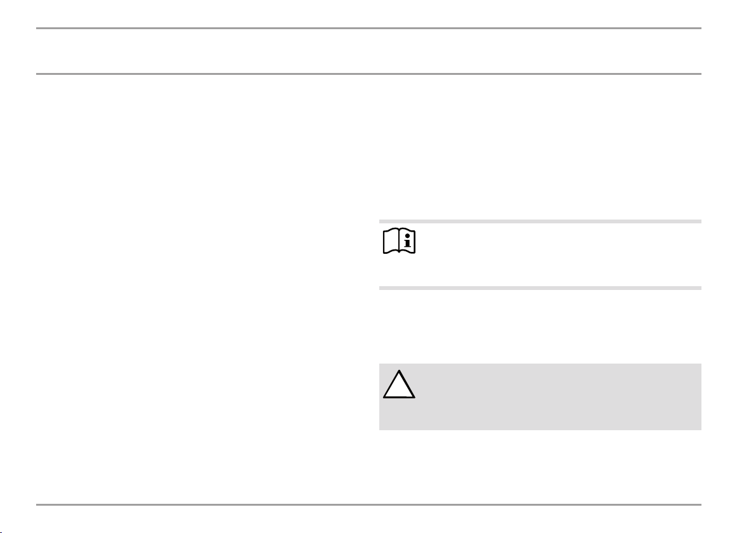
Task: Click the second horizontal header line
Action: coord(369,74)
